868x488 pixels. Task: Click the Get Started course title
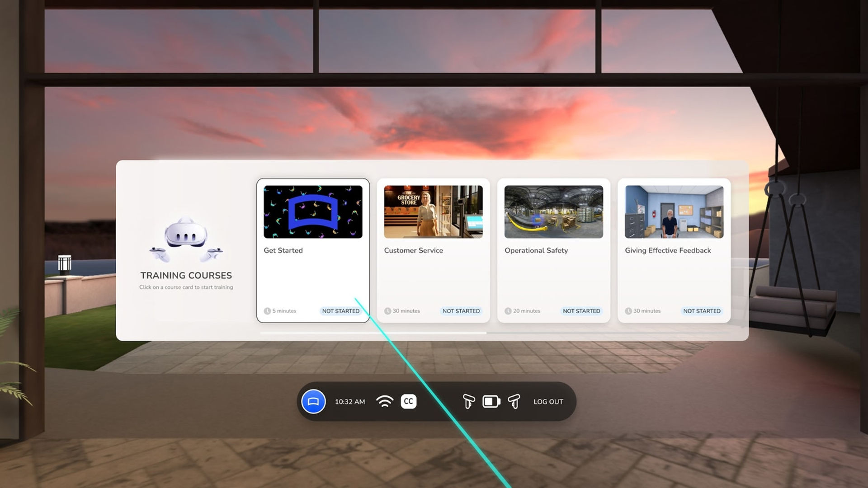pyautogui.click(x=283, y=250)
